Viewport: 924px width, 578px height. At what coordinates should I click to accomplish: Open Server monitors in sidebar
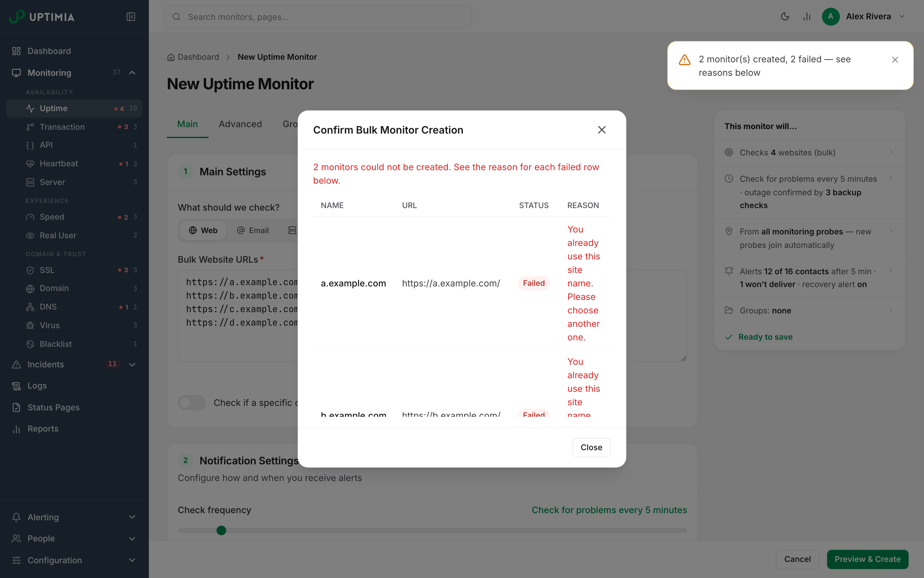(74, 182)
